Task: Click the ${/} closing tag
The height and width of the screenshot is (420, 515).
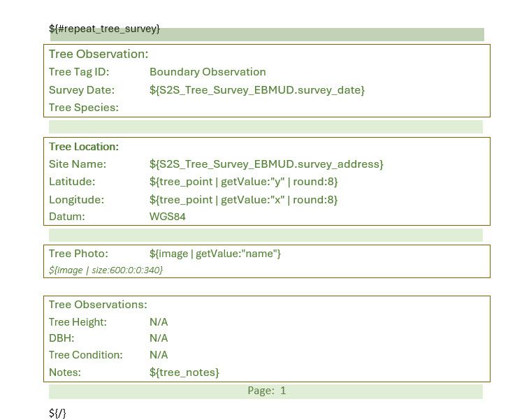Action: coord(57,413)
